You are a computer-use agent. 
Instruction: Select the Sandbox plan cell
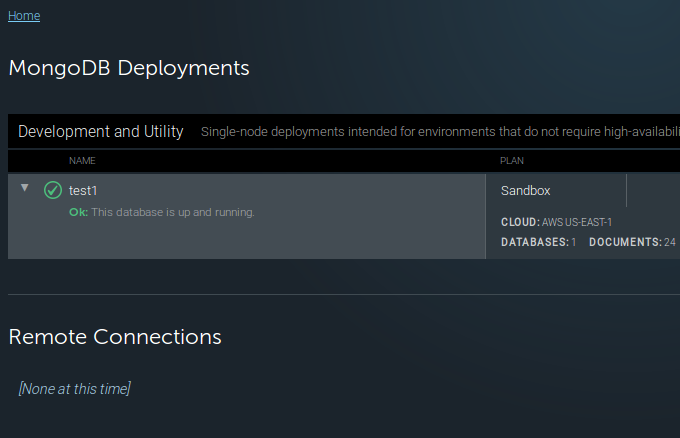pos(526,191)
